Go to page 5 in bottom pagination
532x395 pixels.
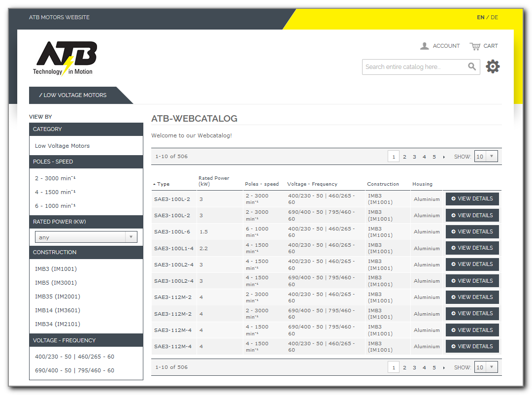(434, 367)
